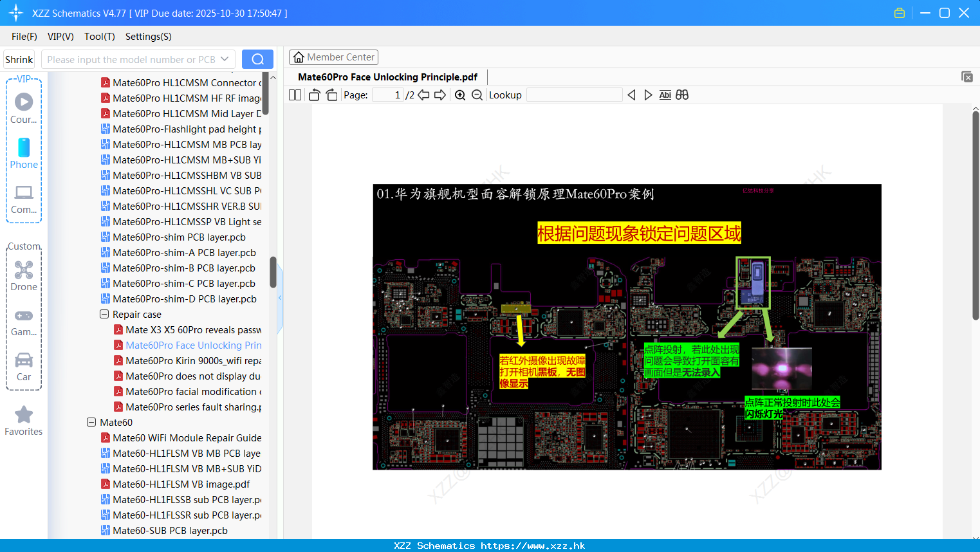The image size is (980, 552).
Task: Toggle the two-page view layout icon
Action: click(295, 95)
